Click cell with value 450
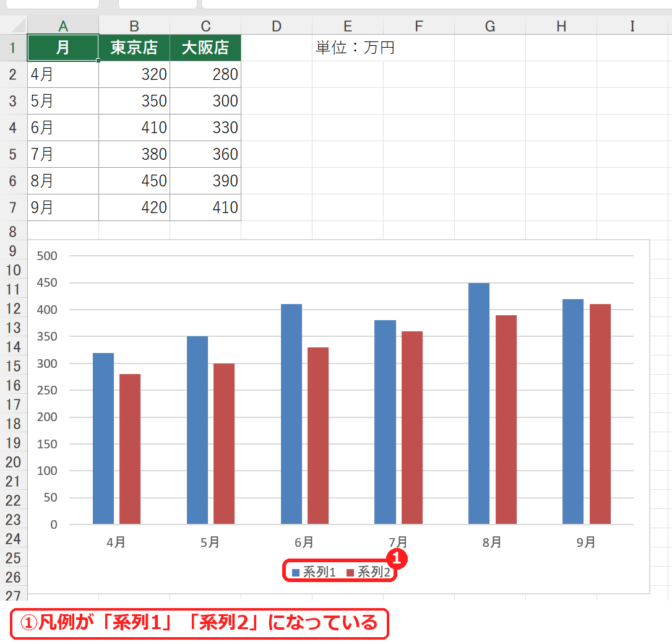This screenshot has height=644, width=672. point(134,181)
